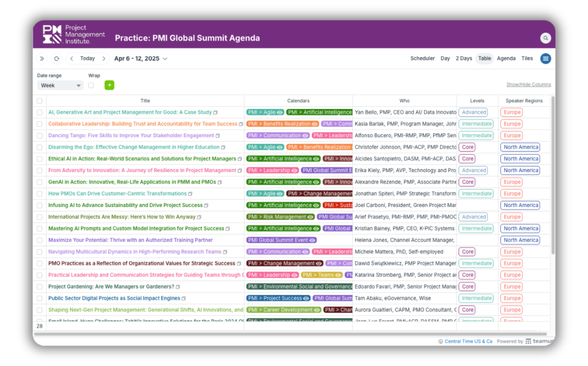588x366 pixels.
Task: Expand sidebar with double chevron icon
Action: [42, 59]
